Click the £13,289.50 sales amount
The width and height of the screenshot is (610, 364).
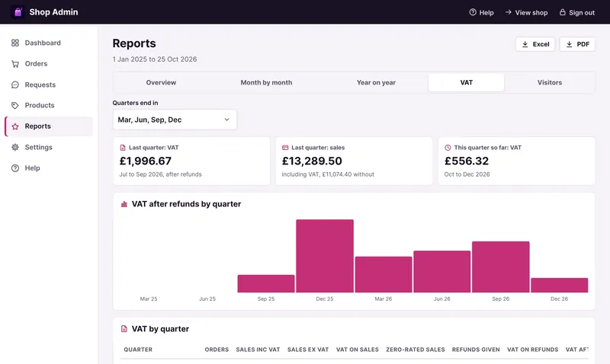(x=312, y=161)
